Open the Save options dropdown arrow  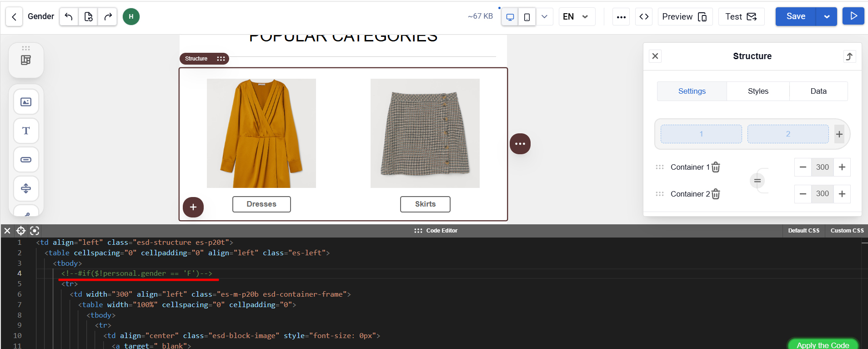click(x=826, y=17)
